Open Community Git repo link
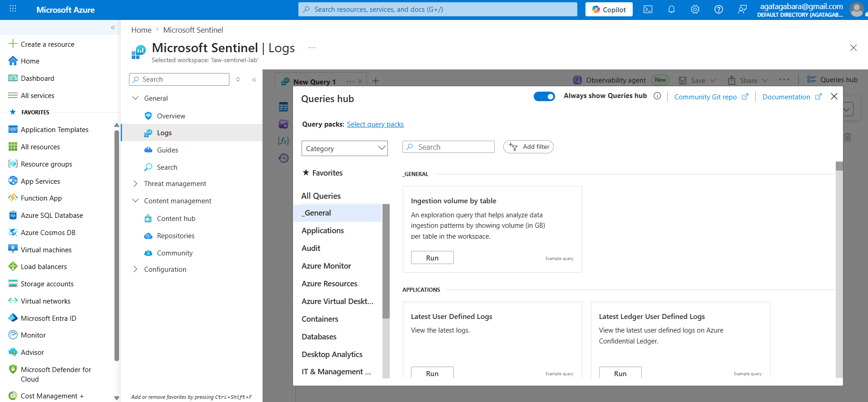 [711, 97]
